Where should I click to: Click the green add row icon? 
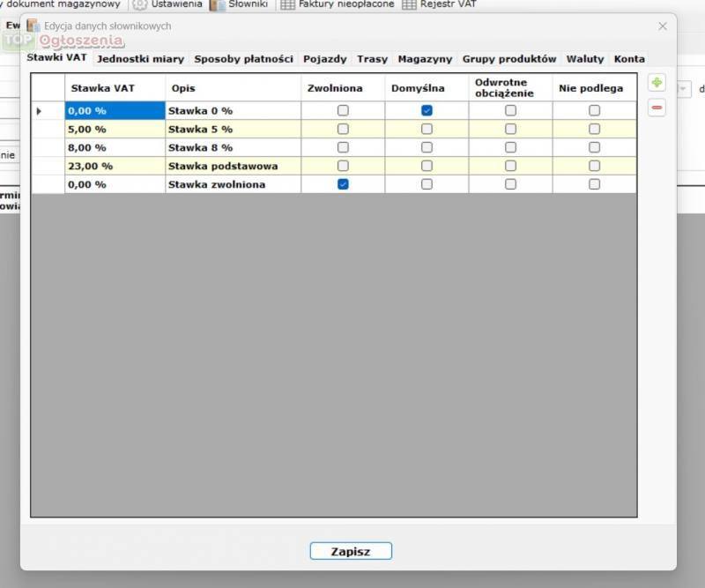point(657,83)
